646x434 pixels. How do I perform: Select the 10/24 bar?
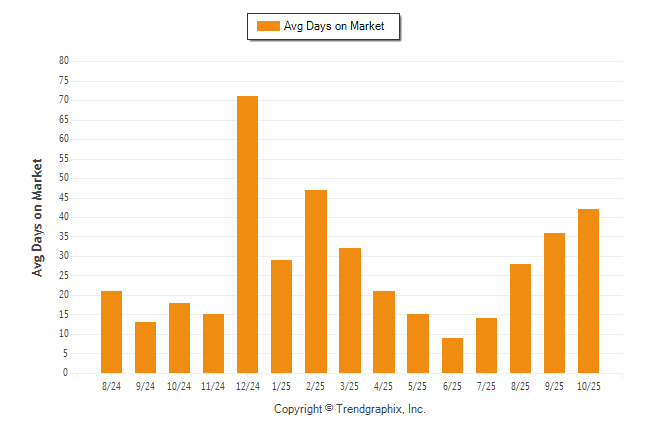coord(179,338)
